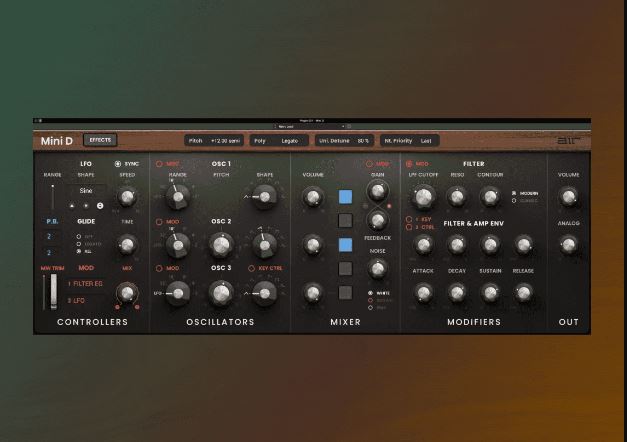The height and width of the screenshot is (442, 627).
Task: Click the MW TRIM mod wheel
Action: click(x=54, y=292)
